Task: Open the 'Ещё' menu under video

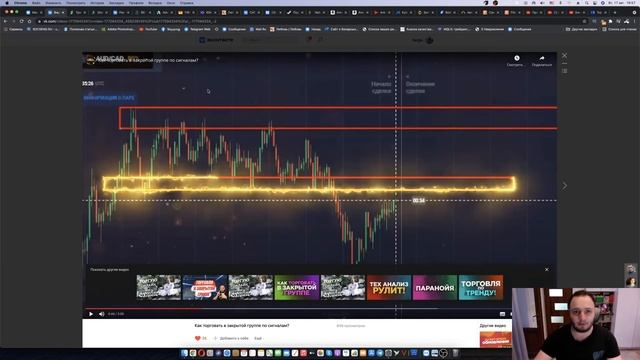Action: click(x=258, y=338)
